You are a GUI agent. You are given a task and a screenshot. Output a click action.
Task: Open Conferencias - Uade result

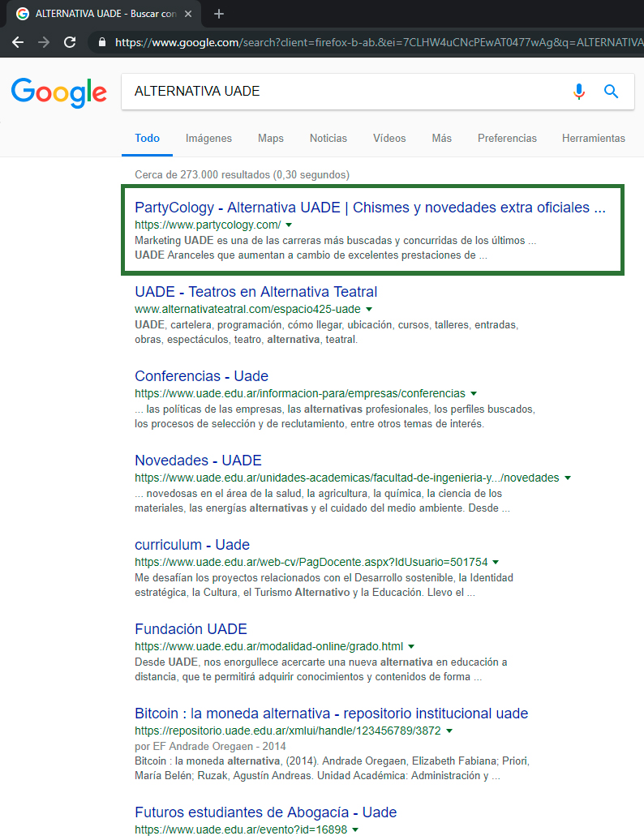[201, 376]
